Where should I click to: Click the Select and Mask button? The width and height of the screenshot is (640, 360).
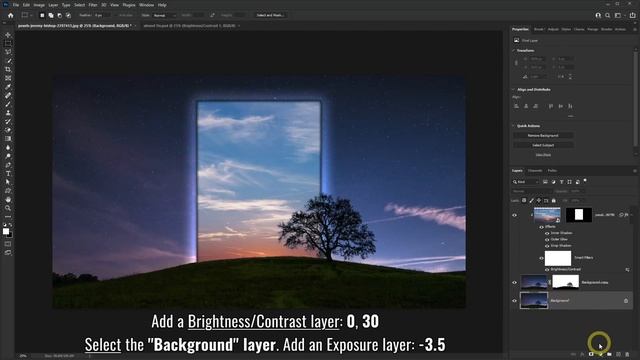click(x=271, y=15)
